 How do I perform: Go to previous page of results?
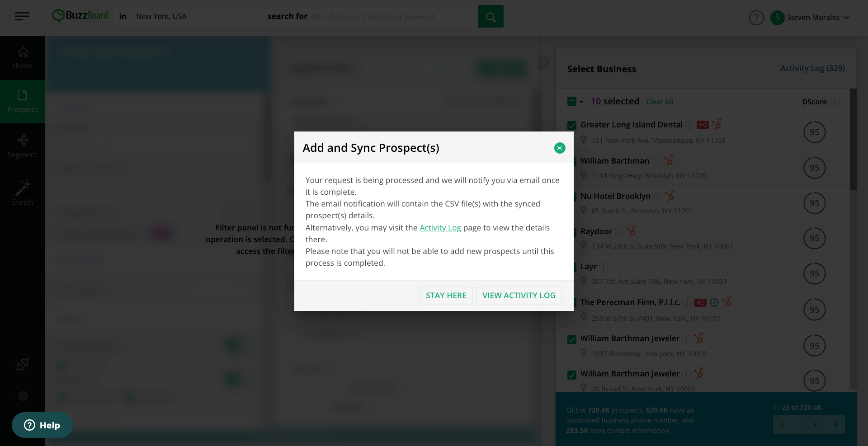pyautogui.click(x=782, y=425)
